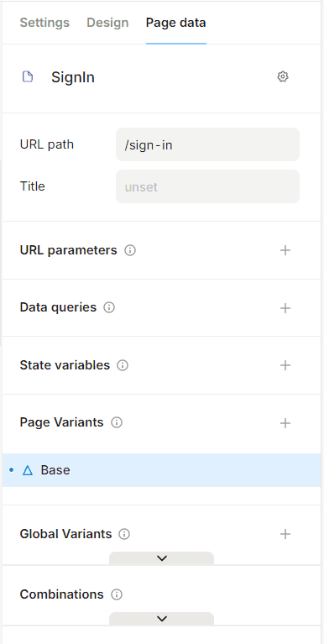This screenshot has width=324, height=644.
Task: Switch to the Settings tab
Action: [44, 23]
